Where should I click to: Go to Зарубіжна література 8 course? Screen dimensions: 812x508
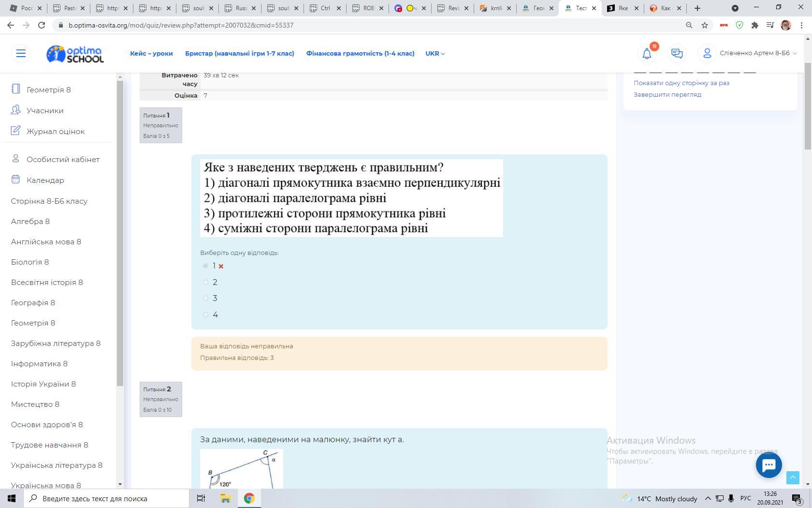(x=56, y=344)
